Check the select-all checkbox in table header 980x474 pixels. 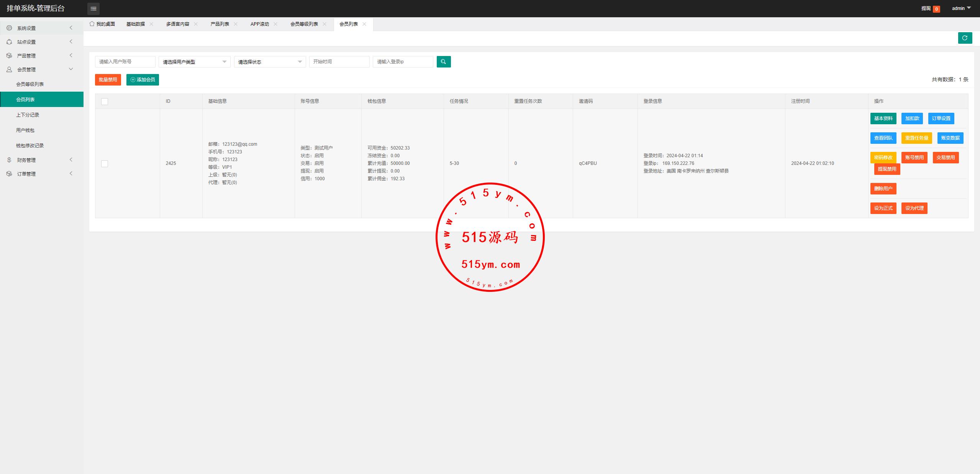coord(105,102)
